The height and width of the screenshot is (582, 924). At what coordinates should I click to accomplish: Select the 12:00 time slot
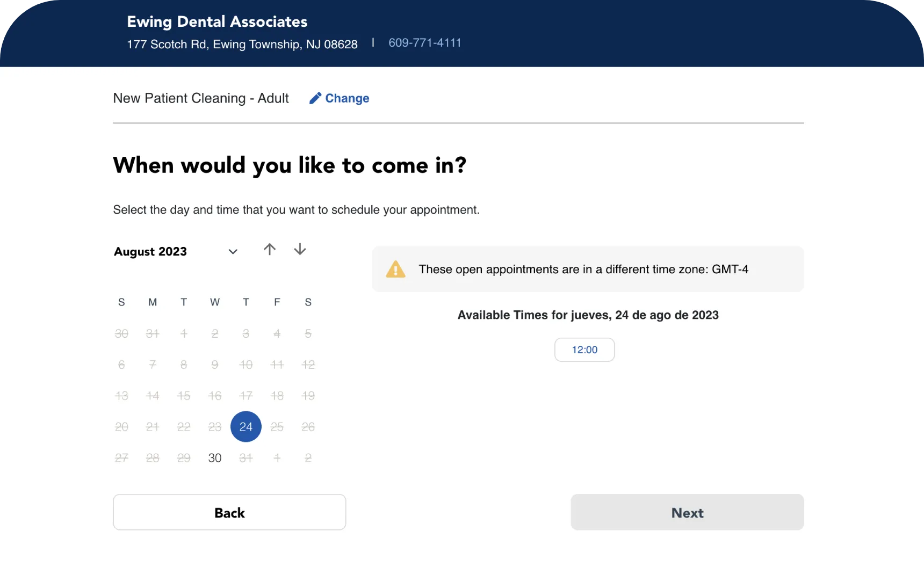[584, 350]
